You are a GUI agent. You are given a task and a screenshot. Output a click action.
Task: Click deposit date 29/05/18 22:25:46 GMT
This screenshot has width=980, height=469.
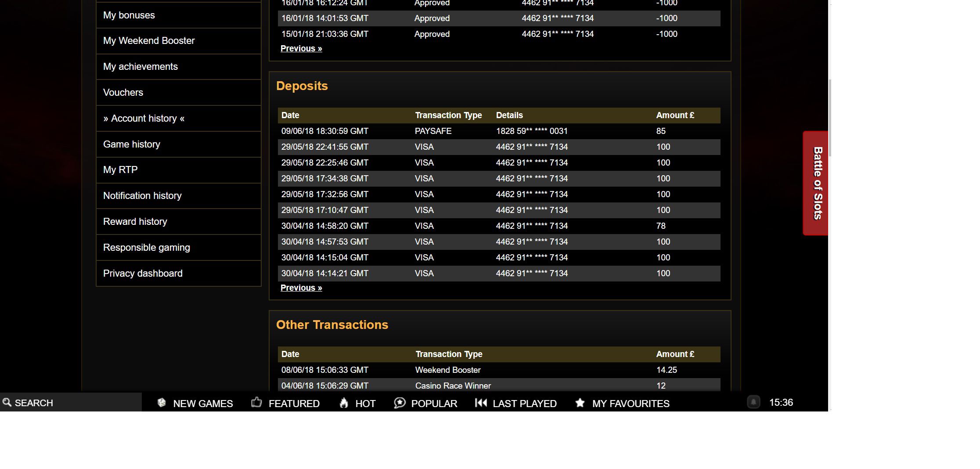click(x=325, y=163)
